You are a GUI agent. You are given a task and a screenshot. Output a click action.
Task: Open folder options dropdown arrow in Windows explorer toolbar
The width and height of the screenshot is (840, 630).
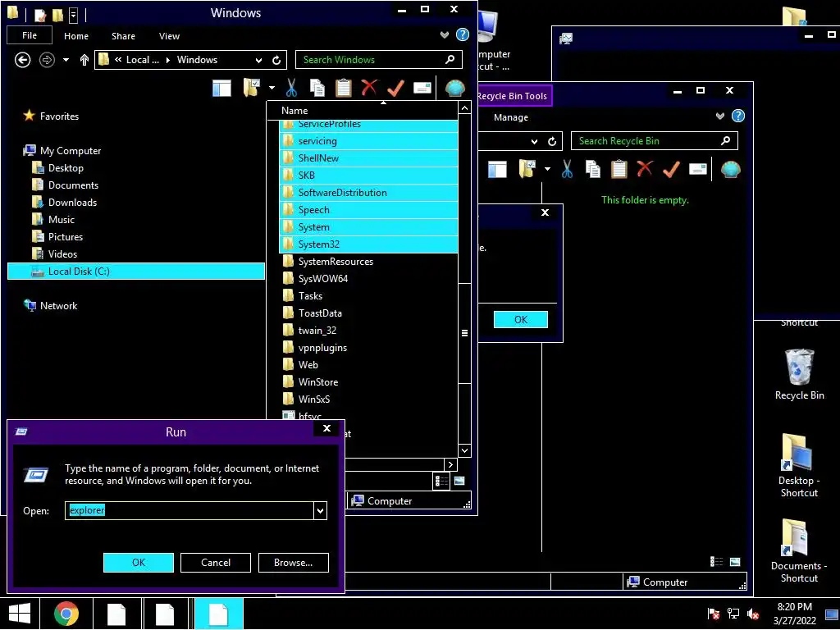272,88
